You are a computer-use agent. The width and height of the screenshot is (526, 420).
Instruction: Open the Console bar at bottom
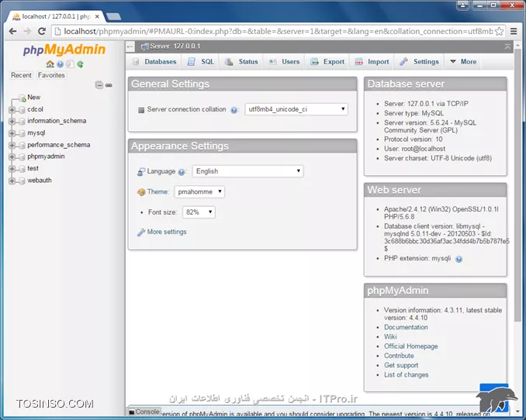point(144,411)
